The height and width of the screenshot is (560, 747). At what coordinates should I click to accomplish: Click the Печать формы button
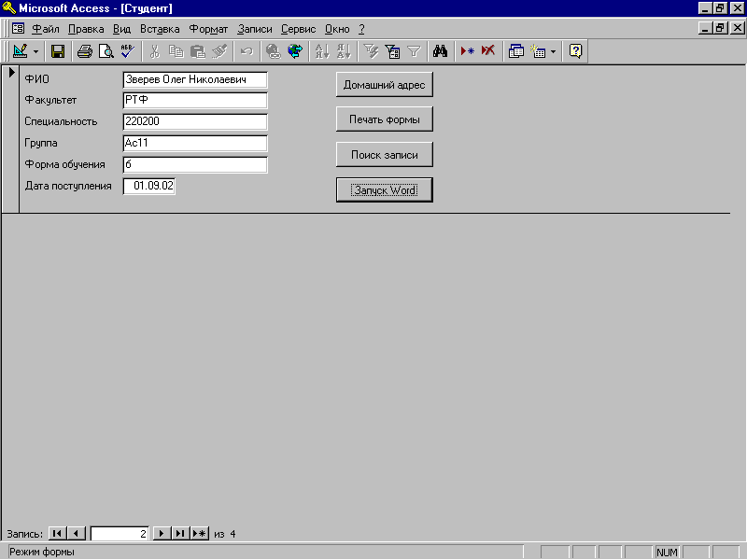click(x=385, y=119)
